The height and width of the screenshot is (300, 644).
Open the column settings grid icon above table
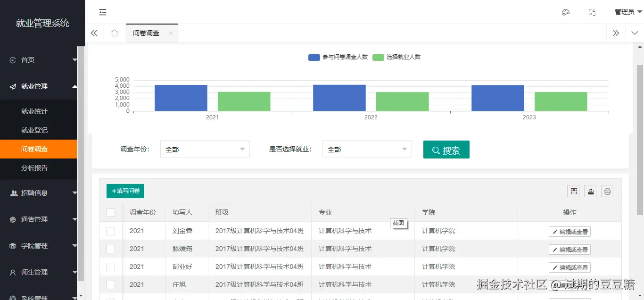[574, 191]
